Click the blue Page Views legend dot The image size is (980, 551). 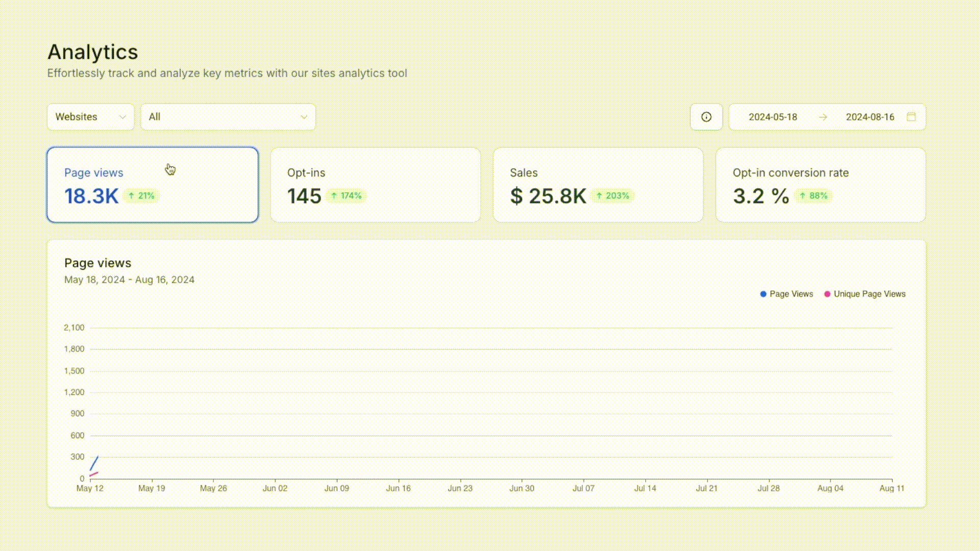763,294
